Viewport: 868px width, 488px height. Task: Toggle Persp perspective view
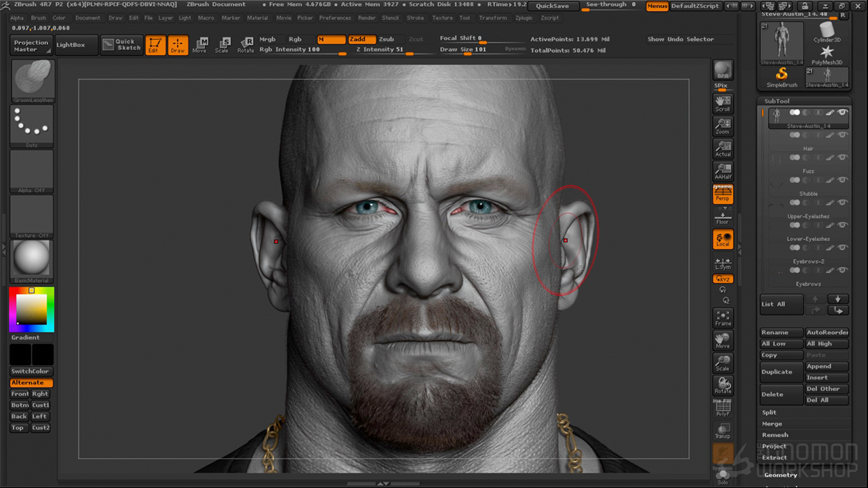pos(722,193)
